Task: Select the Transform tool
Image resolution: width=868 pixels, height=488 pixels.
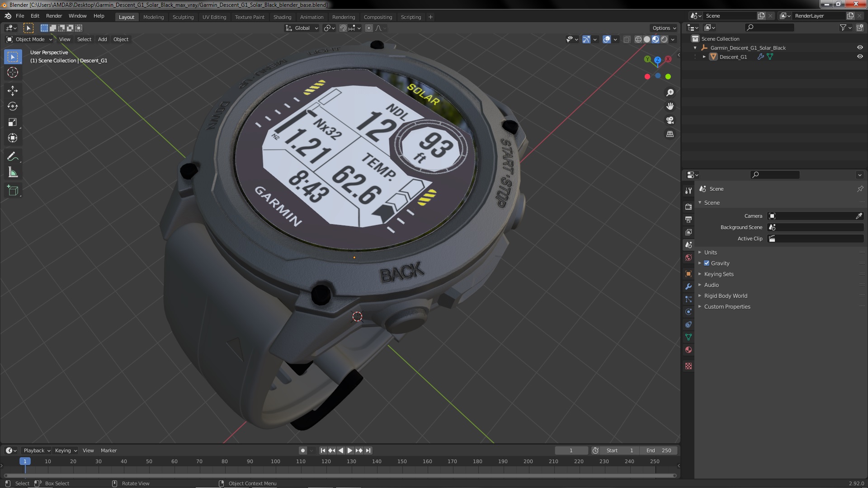Action: pyautogui.click(x=13, y=138)
